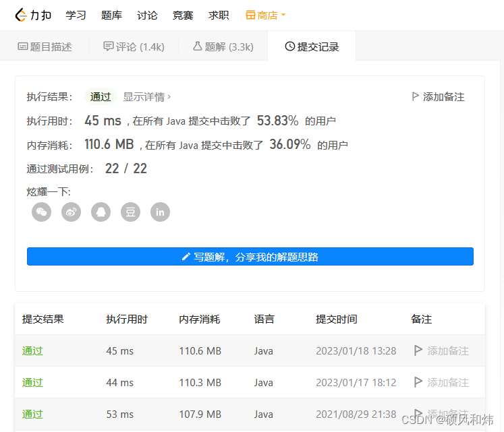The height and width of the screenshot is (432, 504).
Task: Click 写题解,分享我的解题思路 button
Action: [x=250, y=257]
